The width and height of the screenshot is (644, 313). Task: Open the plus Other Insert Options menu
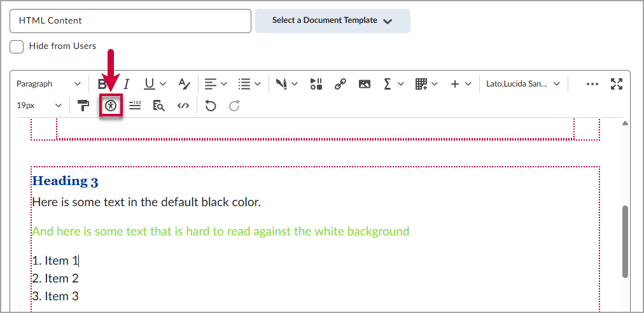tap(454, 84)
